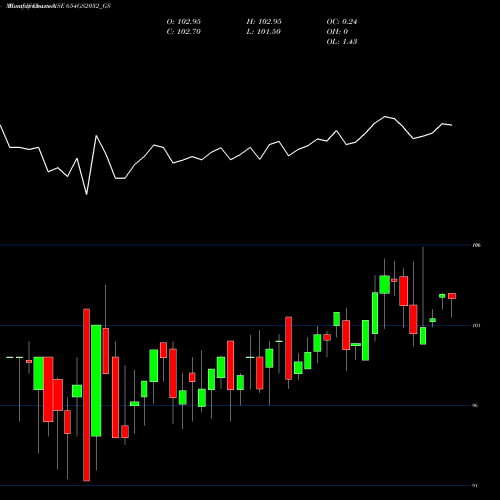
Task: Click the OH: 0 value
Action: [337, 32]
